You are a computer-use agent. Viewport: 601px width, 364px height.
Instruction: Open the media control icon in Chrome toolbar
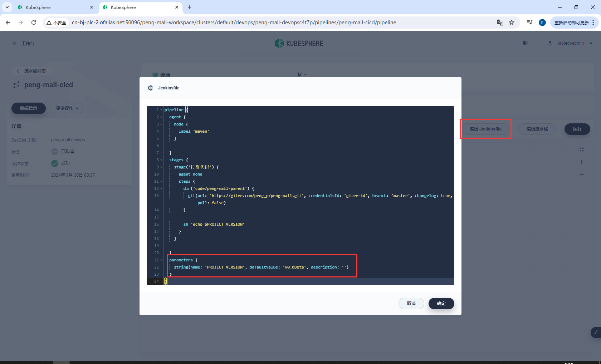coord(529,23)
